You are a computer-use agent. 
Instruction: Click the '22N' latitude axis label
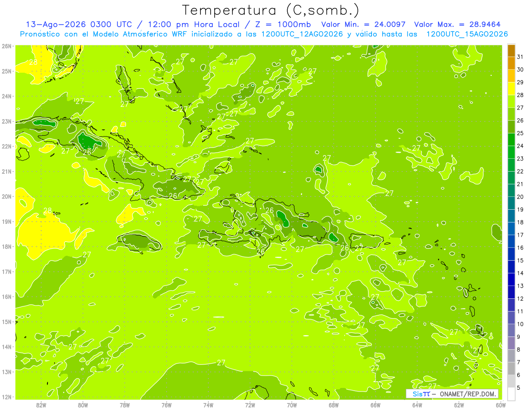pos(7,146)
